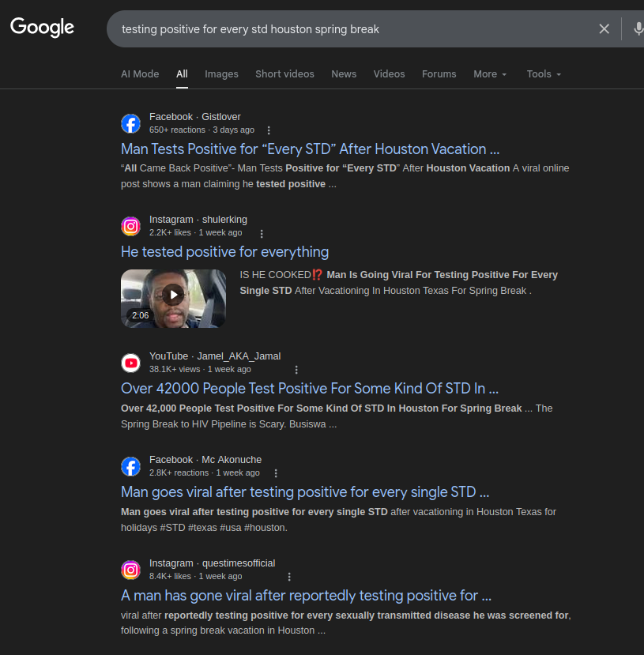
Task: Open the Videos tab
Action: (389, 74)
